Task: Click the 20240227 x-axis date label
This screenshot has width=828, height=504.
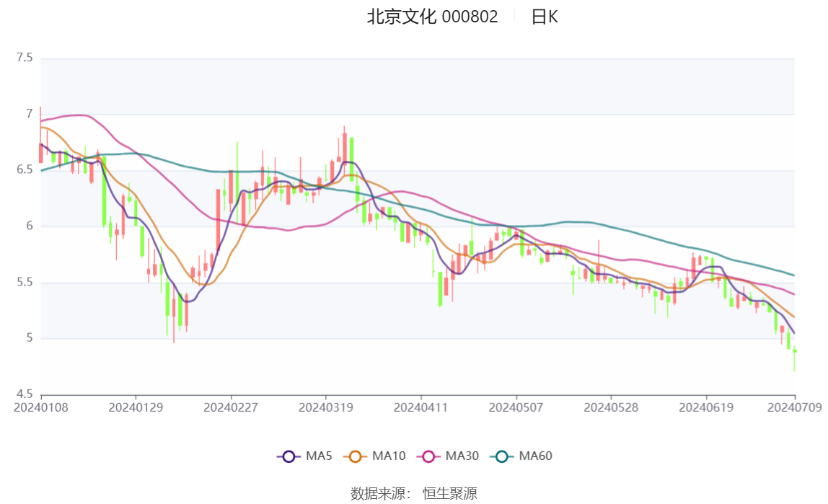Action: pos(231,407)
